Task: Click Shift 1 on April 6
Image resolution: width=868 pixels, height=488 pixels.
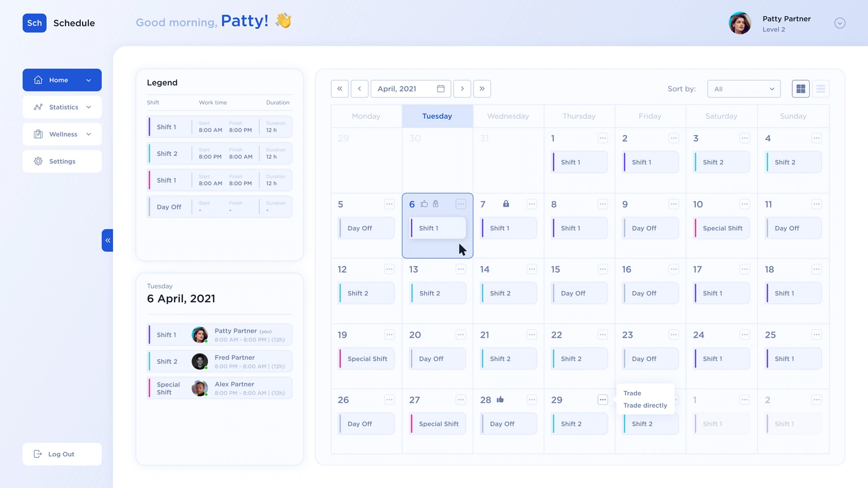Action: [438, 228]
